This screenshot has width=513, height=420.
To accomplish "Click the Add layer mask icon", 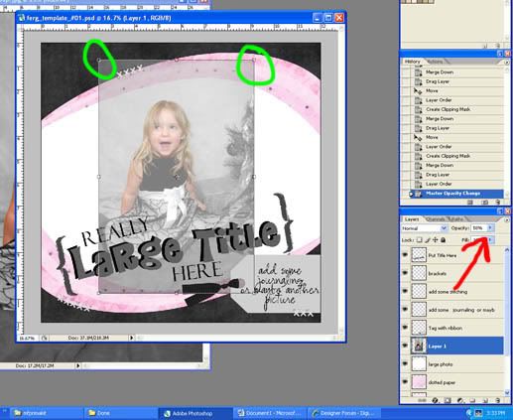I will click(x=448, y=400).
